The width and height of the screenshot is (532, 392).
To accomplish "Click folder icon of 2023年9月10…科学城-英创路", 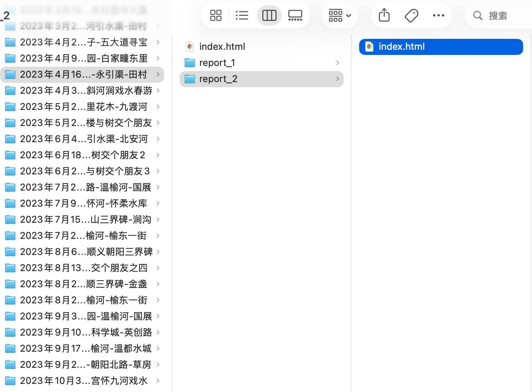I will click(x=10, y=332).
